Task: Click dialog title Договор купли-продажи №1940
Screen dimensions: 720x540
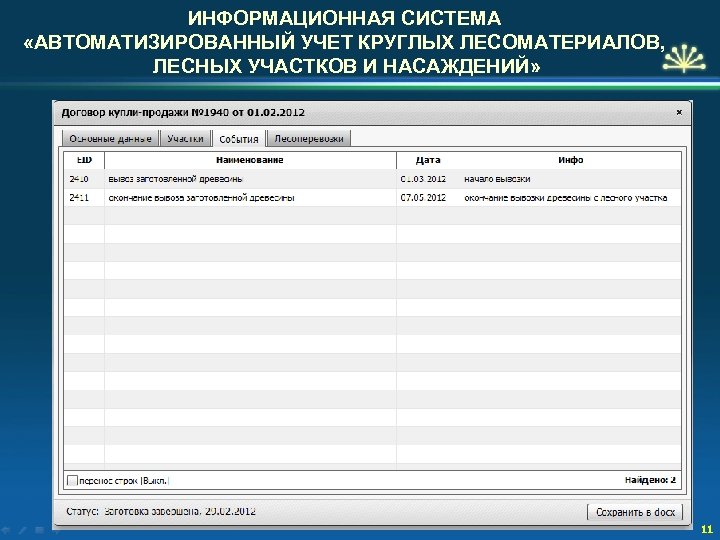Action: click(145, 112)
